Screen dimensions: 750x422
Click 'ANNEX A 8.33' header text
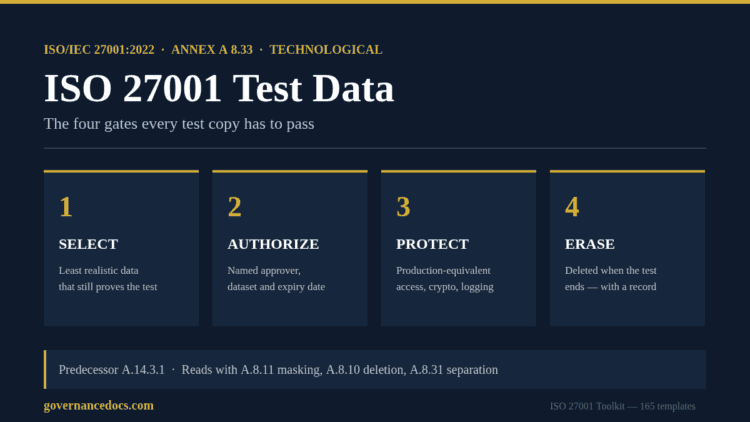tap(212, 50)
